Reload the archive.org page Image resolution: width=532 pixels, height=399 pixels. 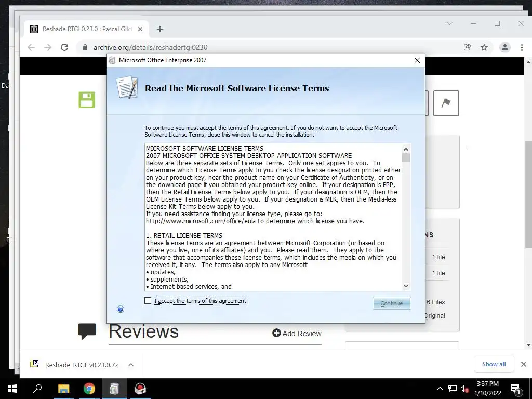pyautogui.click(x=64, y=47)
